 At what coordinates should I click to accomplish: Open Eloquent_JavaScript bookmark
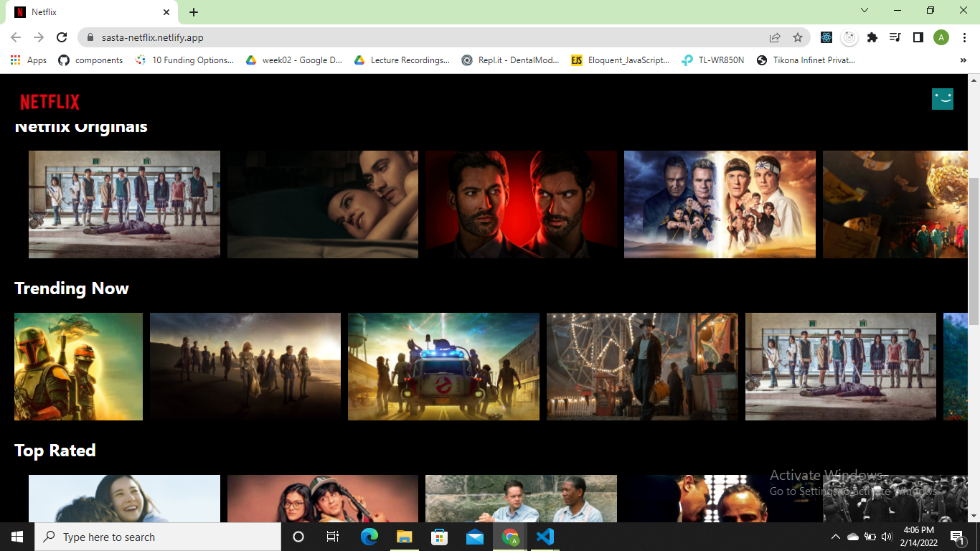[x=620, y=60]
